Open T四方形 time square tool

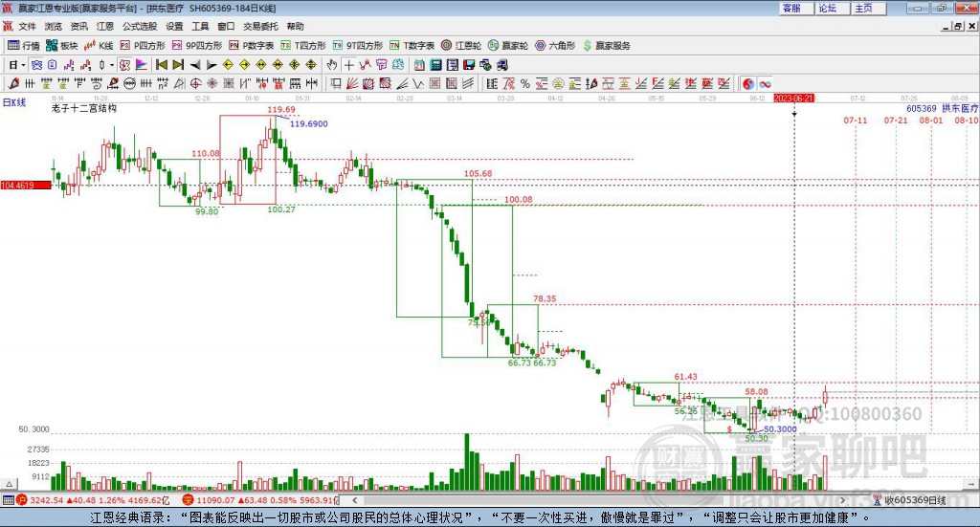tap(303, 46)
